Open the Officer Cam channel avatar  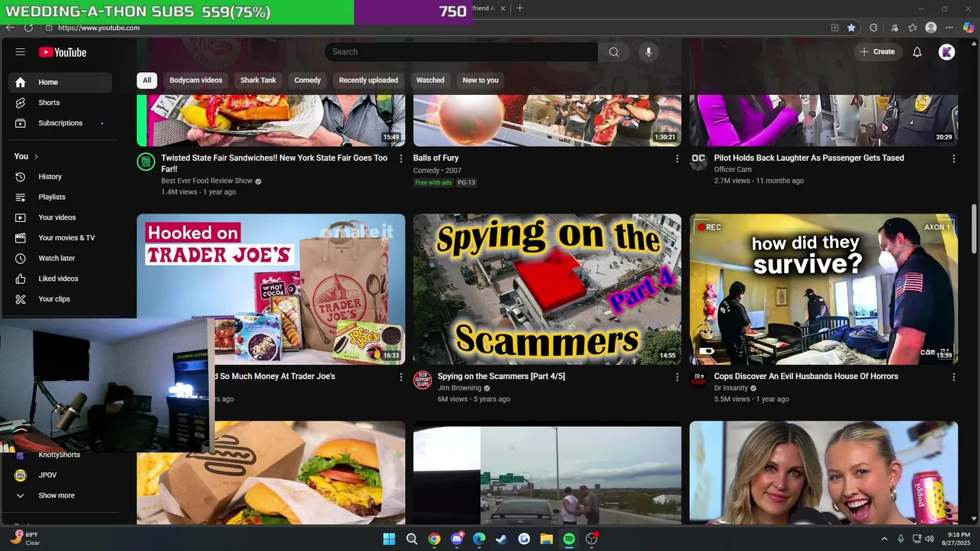click(x=698, y=161)
